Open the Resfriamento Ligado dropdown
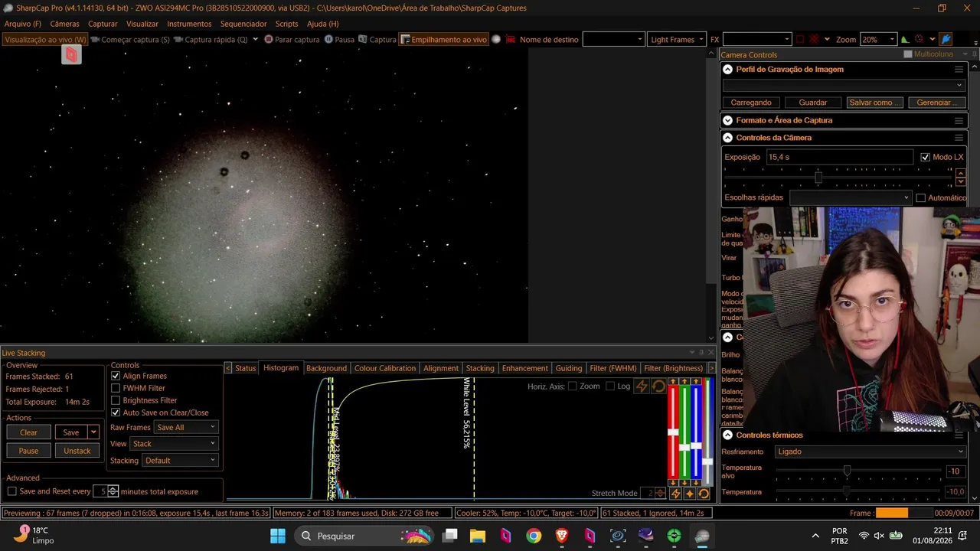This screenshot has width=980, height=551. pyautogui.click(x=870, y=452)
